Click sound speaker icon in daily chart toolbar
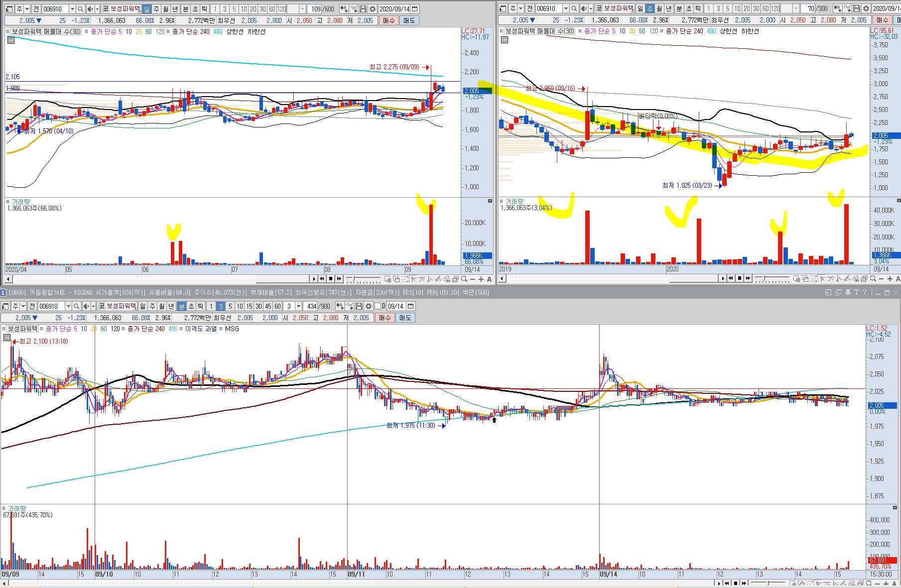Viewport: 901px width, 588px height. click(90, 9)
